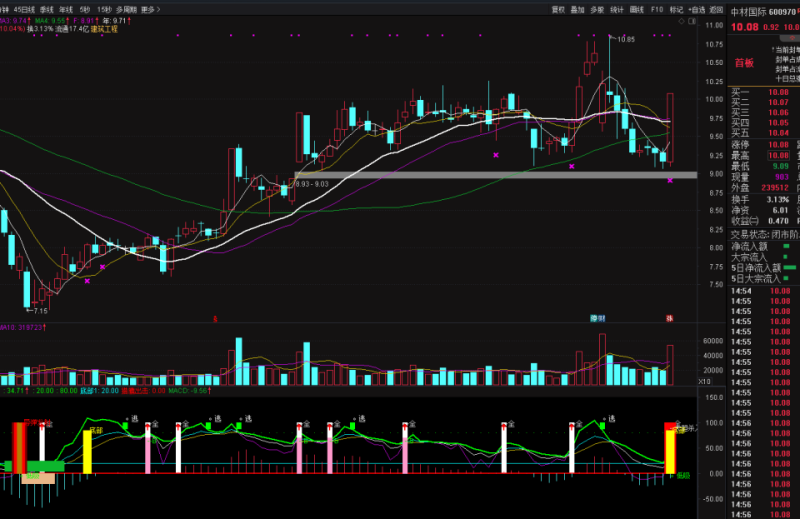
Task: Toggle 叠加 overlay mode
Action: click(578, 9)
